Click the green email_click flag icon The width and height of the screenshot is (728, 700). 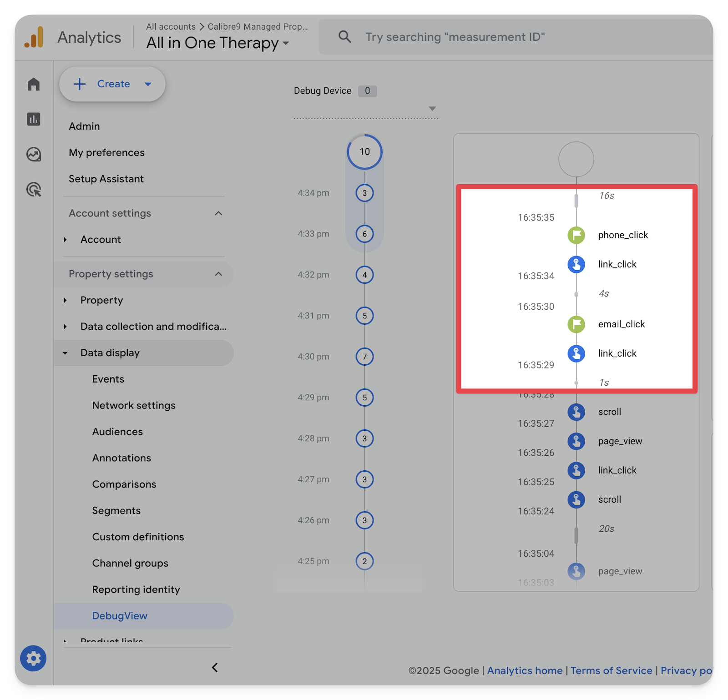tap(576, 324)
